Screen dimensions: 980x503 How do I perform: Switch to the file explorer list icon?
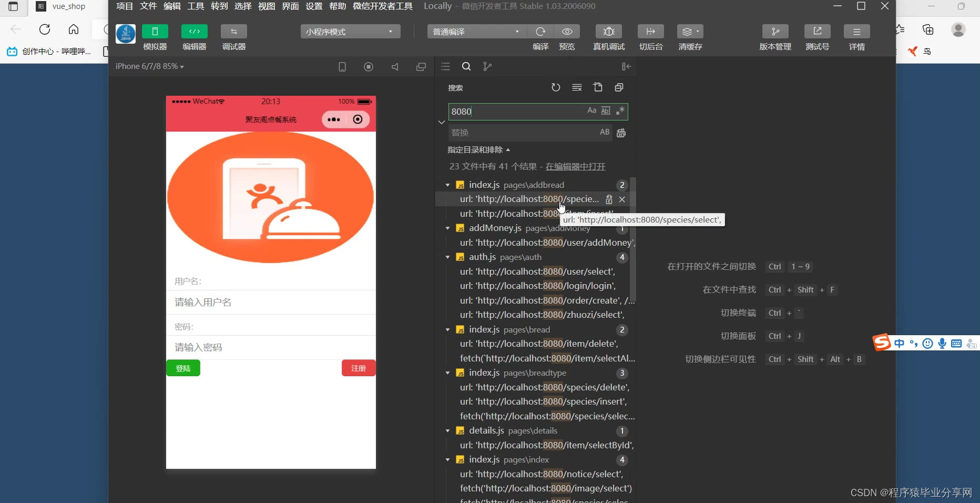coord(446,66)
